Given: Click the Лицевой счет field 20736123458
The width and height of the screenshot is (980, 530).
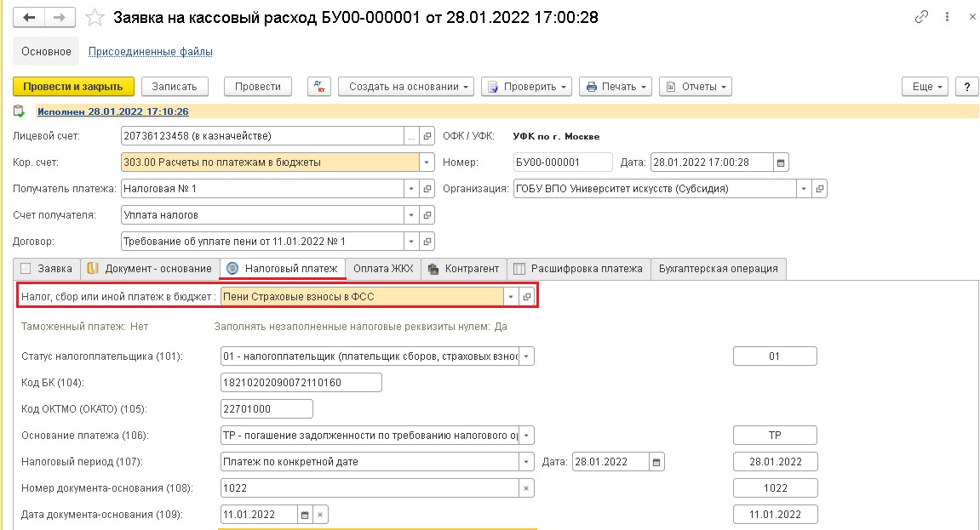Looking at the screenshot, I should pos(262,136).
